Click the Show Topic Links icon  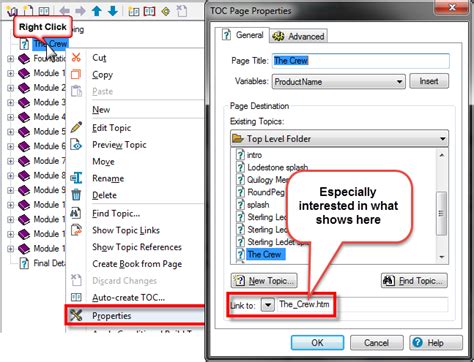tap(76, 229)
